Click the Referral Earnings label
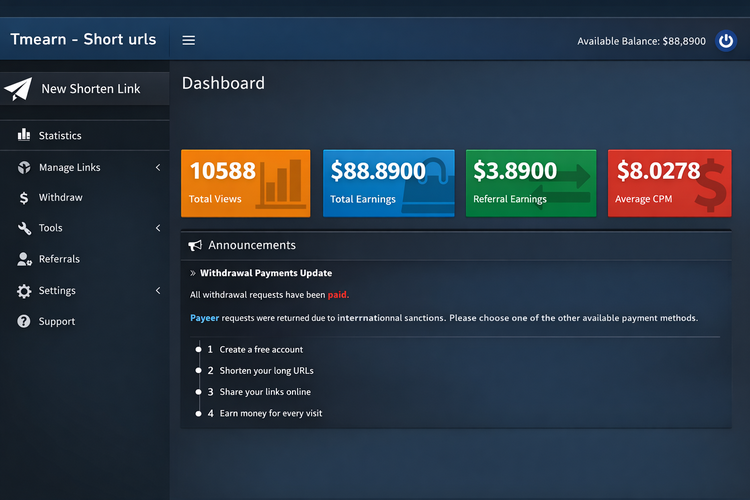Screen dimensions: 750x500 [510, 200]
